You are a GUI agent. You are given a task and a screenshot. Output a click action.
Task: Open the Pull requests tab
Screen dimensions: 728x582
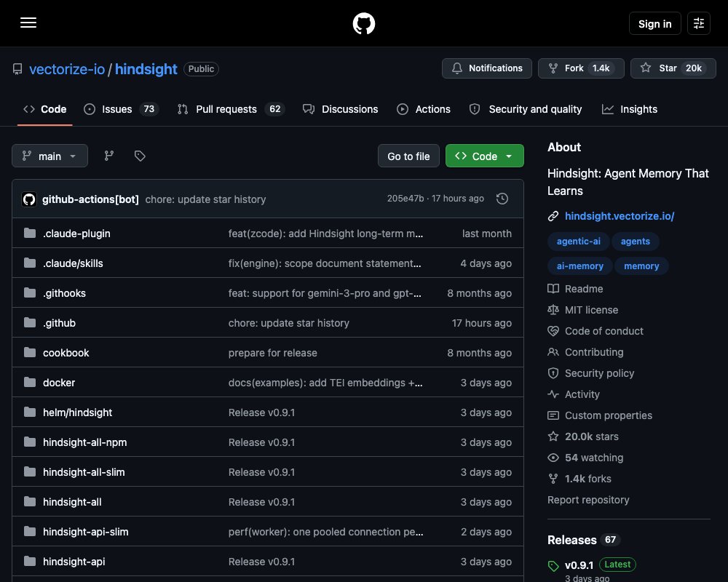pos(232,109)
